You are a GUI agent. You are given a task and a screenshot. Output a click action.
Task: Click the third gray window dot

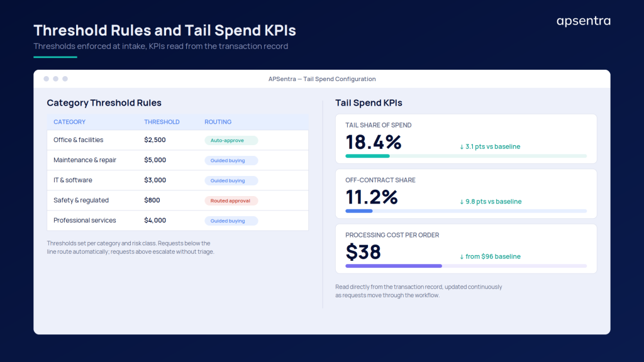pyautogui.click(x=65, y=79)
